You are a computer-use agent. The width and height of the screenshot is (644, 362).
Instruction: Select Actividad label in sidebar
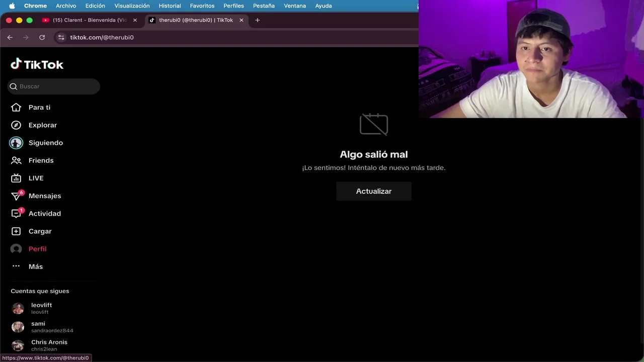tap(45, 213)
